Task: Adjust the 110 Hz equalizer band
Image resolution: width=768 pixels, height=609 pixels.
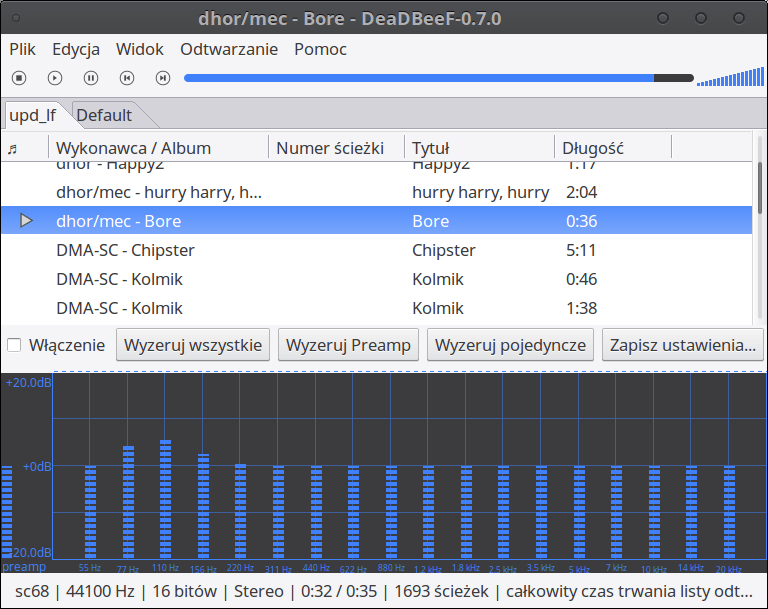Action: [x=166, y=499]
